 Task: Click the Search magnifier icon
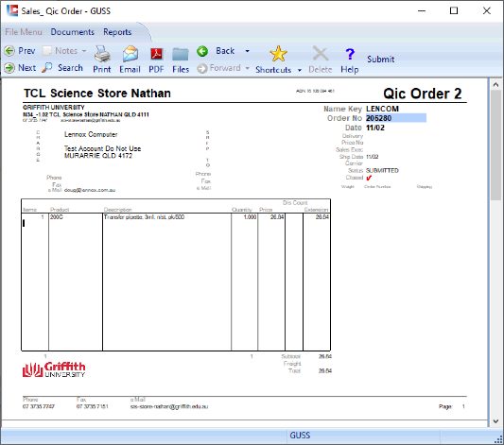click(x=47, y=67)
